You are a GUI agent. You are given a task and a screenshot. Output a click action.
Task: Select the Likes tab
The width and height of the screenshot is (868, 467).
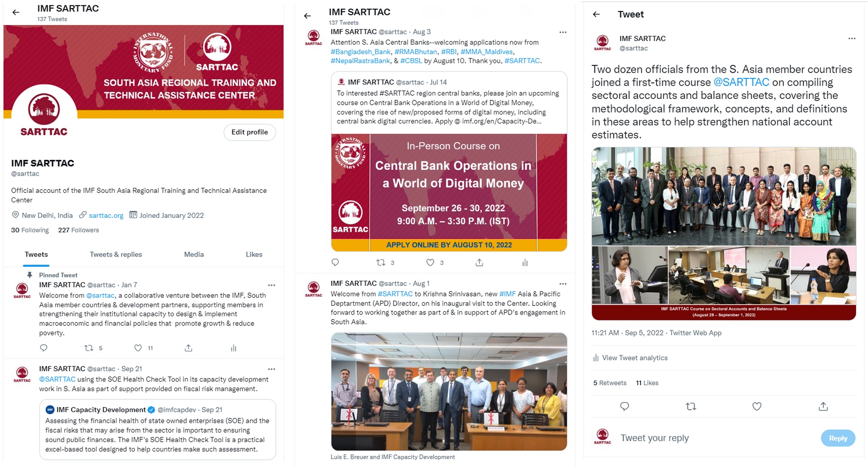click(254, 255)
